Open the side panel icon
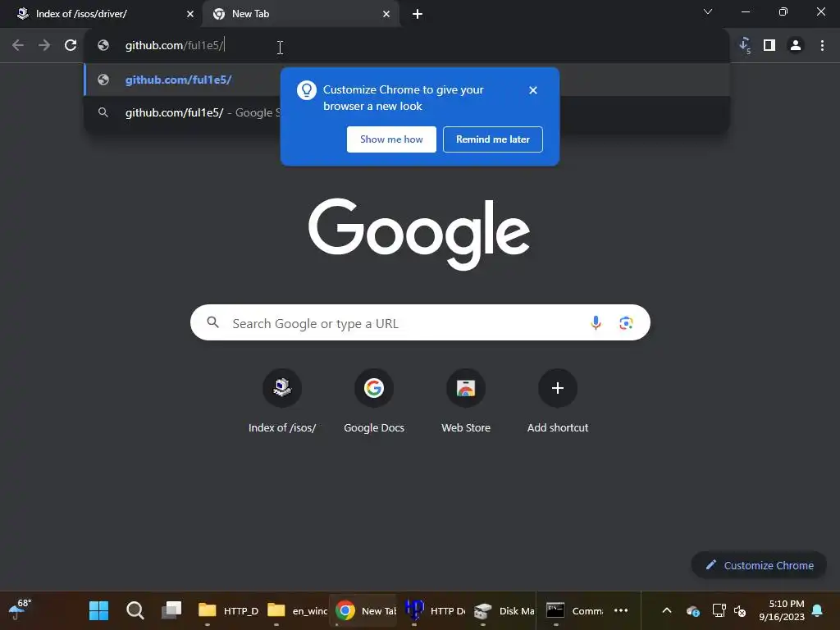Image resolution: width=840 pixels, height=630 pixels. click(x=769, y=46)
